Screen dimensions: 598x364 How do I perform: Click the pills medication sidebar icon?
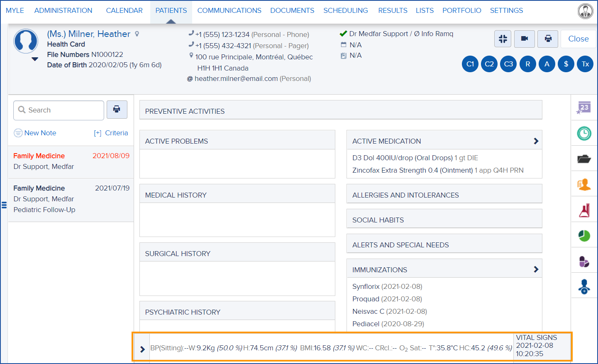click(584, 261)
